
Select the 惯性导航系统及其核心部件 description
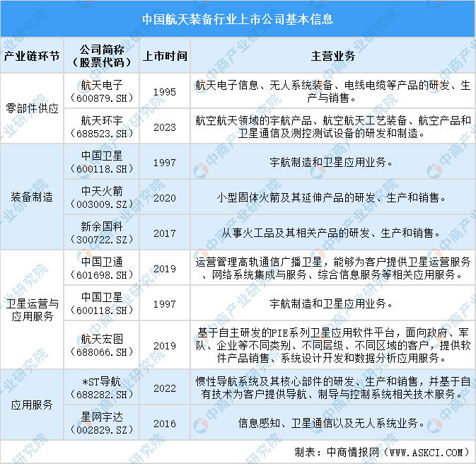click(x=333, y=388)
